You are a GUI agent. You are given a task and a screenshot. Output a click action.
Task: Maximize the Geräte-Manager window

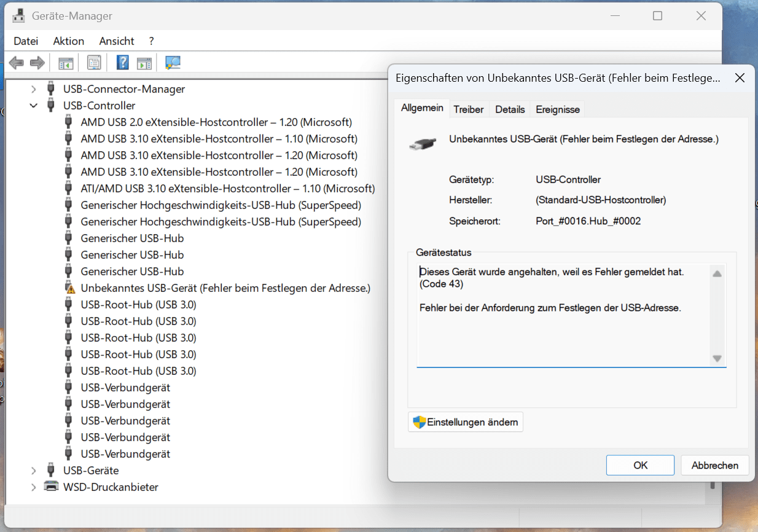[x=657, y=16]
